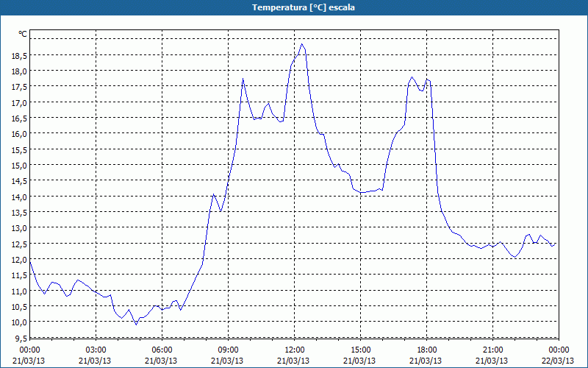Screen dimensions: 588x368
Task: Click the 17,0 value on the vertical axis
Action: click(x=19, y=102)
